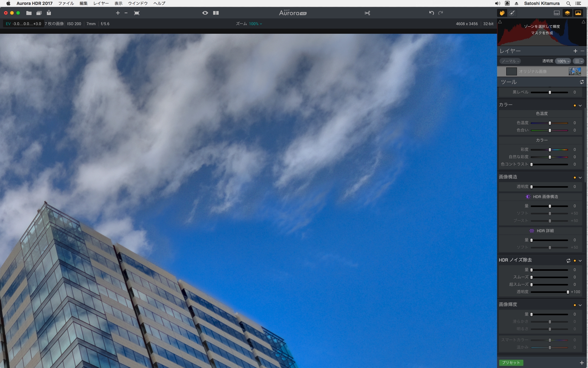Open the layer 100% opacity dropdown
This screenshot has height=368, width=588.
[x=563, y=61]
